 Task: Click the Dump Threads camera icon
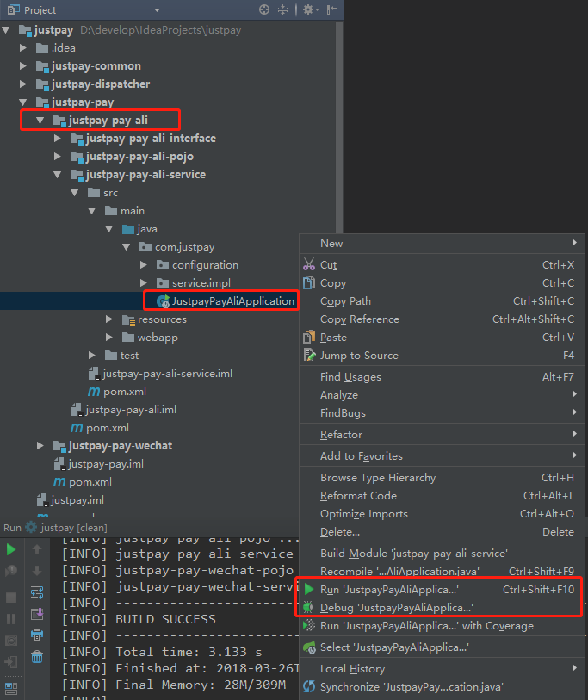point(11,641)
